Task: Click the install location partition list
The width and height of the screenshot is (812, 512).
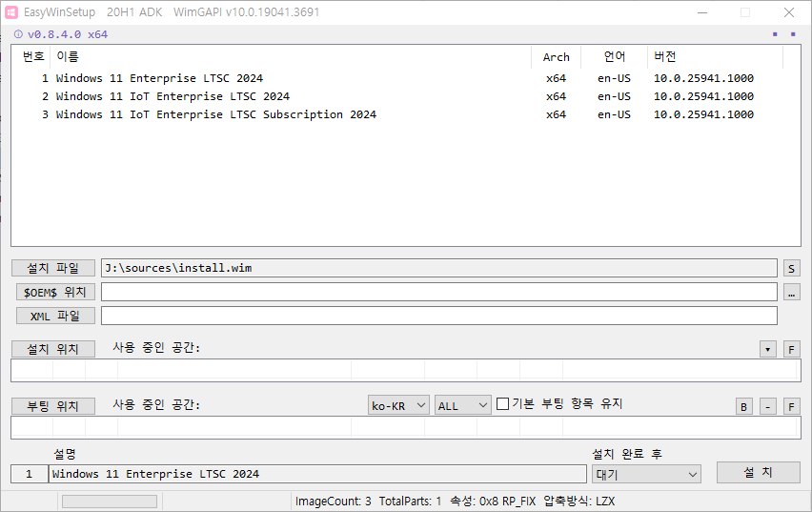Action: 405,371
